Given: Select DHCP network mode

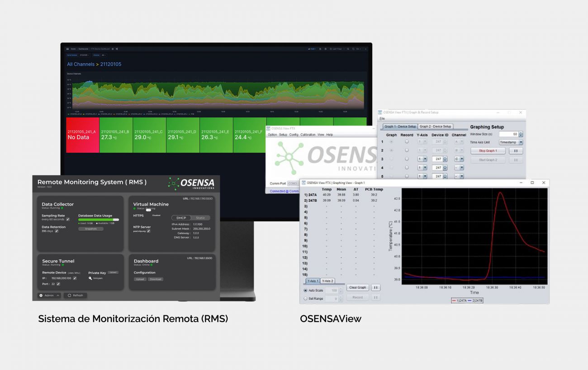Looking at the screenshot, I should (x=181, y=218).
